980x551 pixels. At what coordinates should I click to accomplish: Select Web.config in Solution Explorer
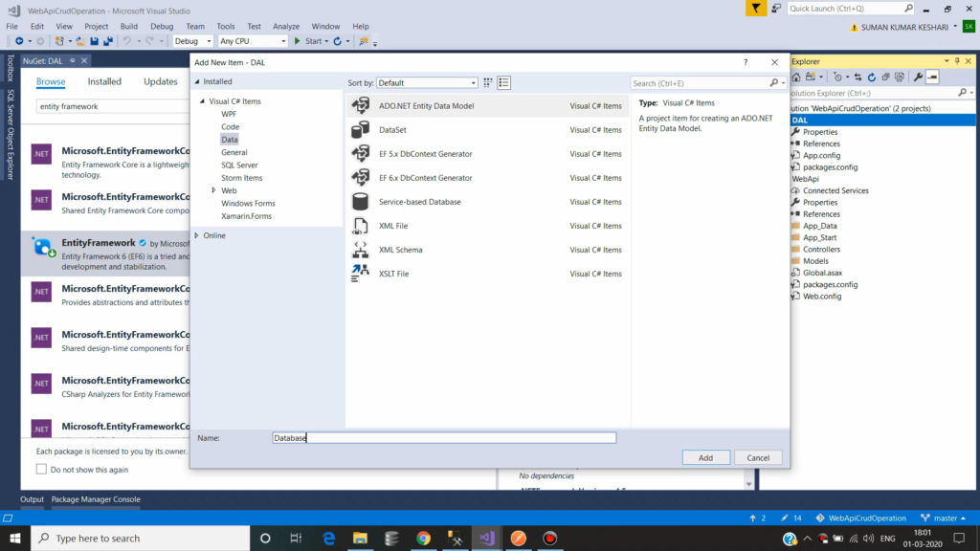(822, 297)
